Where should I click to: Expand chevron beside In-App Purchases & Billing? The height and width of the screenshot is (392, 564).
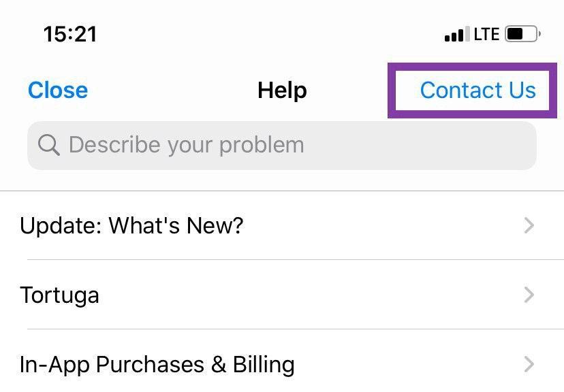(x=529, y=364)
